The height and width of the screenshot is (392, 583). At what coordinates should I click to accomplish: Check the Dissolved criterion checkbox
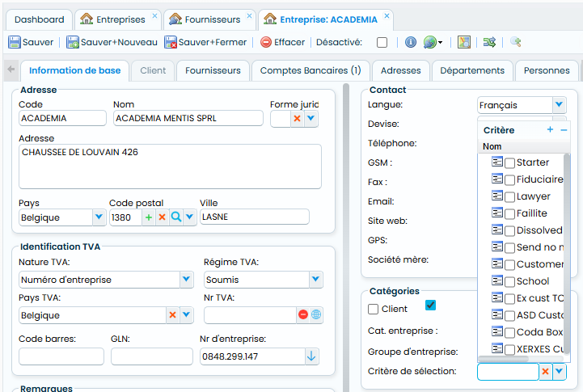(509, 230)
